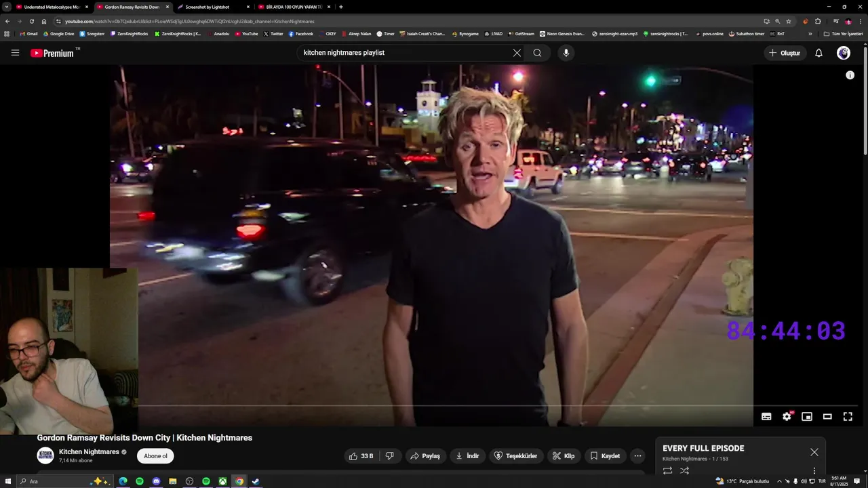Open Kitchen Nightmares channel avatar
This screenshot has width=868, height=488.
click(45, 455)
